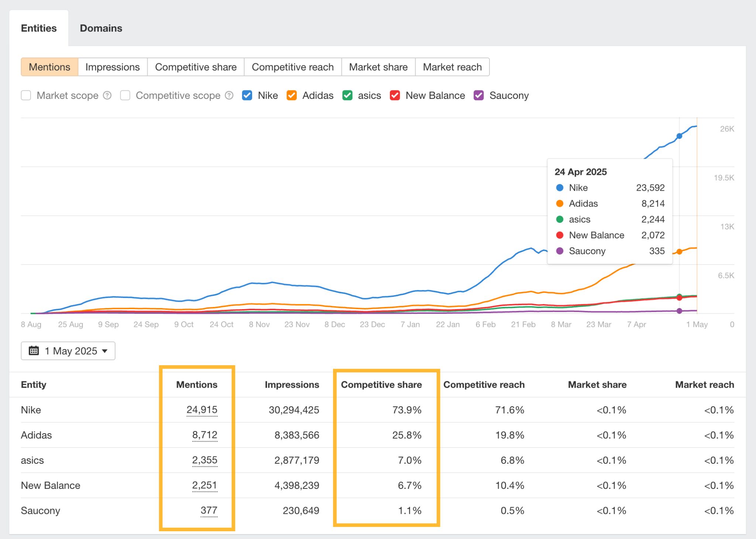Select the Market share metric tab
Viewport: 756px width, 539px height.
[378, 67]
